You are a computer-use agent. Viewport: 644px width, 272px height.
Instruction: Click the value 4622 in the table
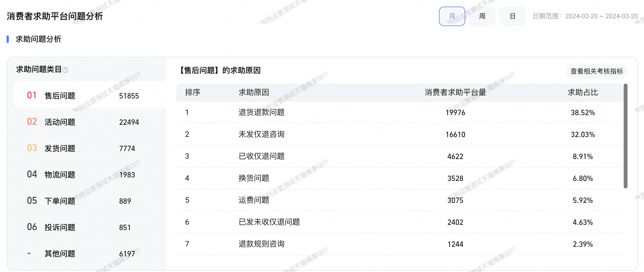coord(455,157)
